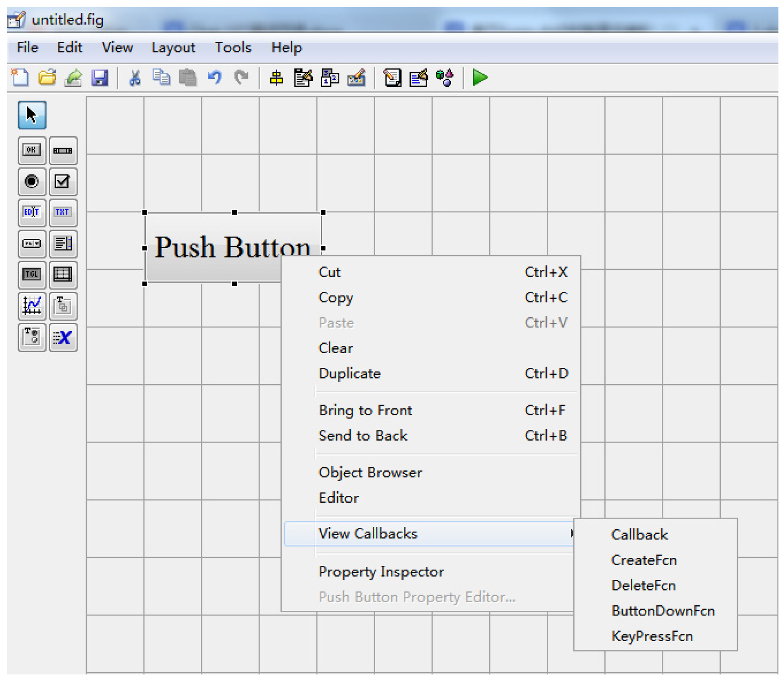Open the Layout menu
784x680 pixels.
point(173,47)
